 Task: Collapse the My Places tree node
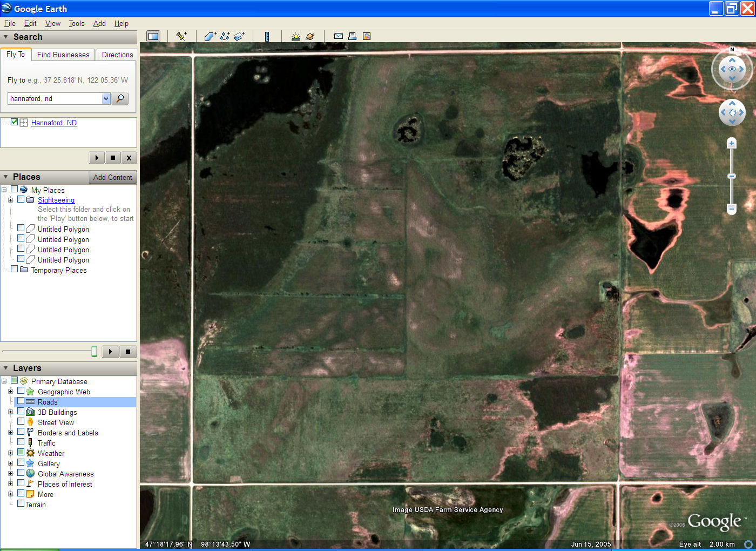pos(4,190)
